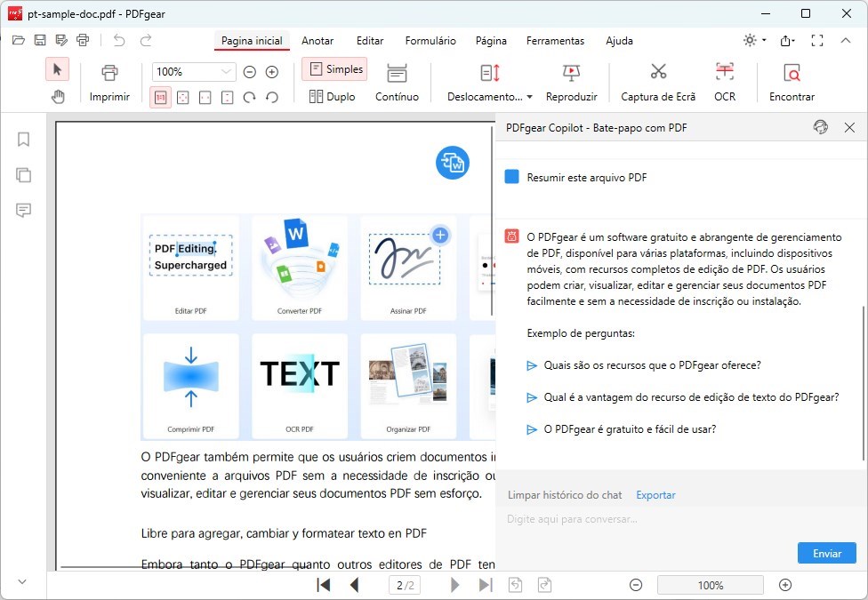This screenshot has width=868, height=600.
Task: Open the Pagina inicial tab
Action: (252, 40)
